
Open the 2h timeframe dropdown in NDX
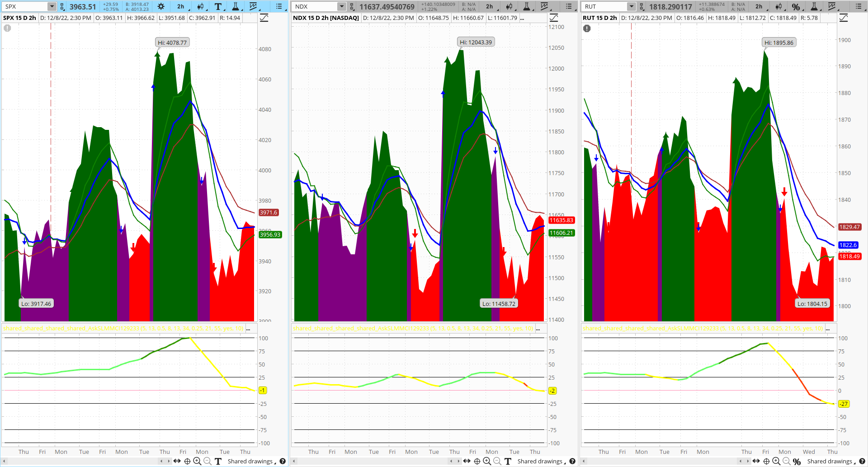tap(490, 6)
